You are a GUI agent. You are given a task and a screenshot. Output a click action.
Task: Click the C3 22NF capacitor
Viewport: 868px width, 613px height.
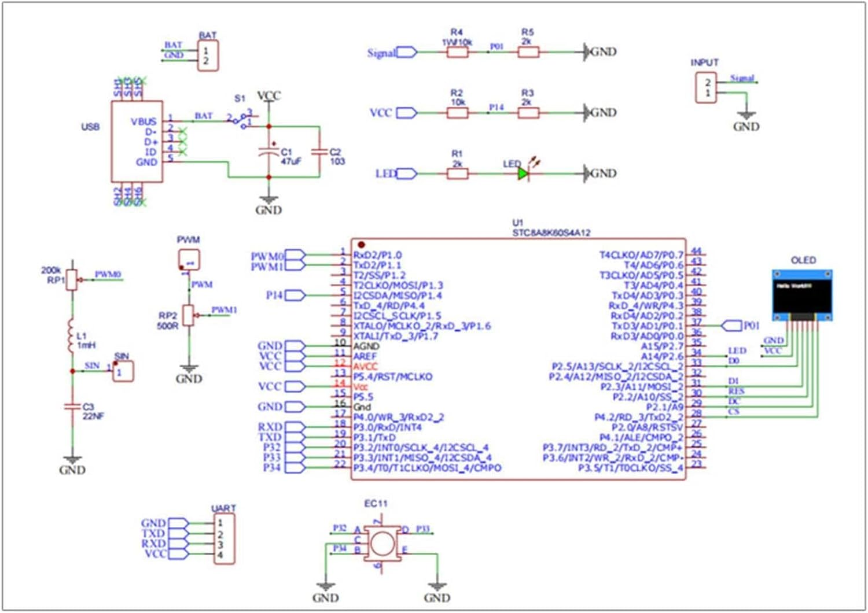coord(72,407)
